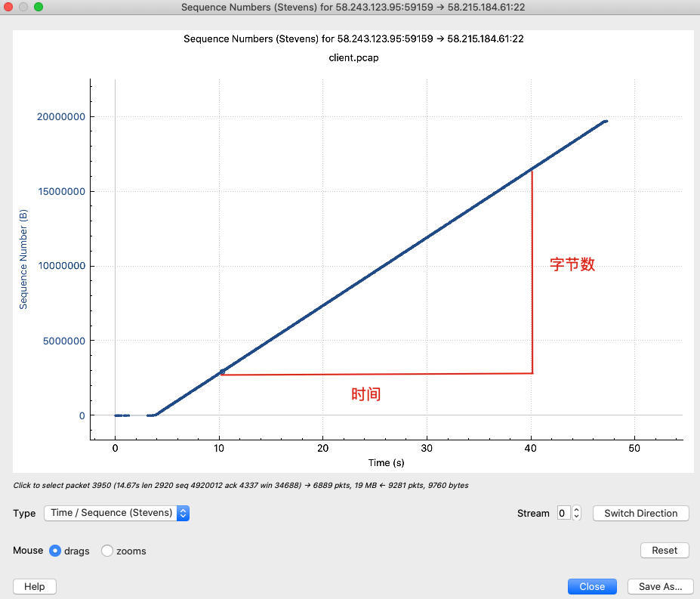Reset the graph view
Image resolution: width=700 pixels, height=599 pixels.
click(665, 550)
